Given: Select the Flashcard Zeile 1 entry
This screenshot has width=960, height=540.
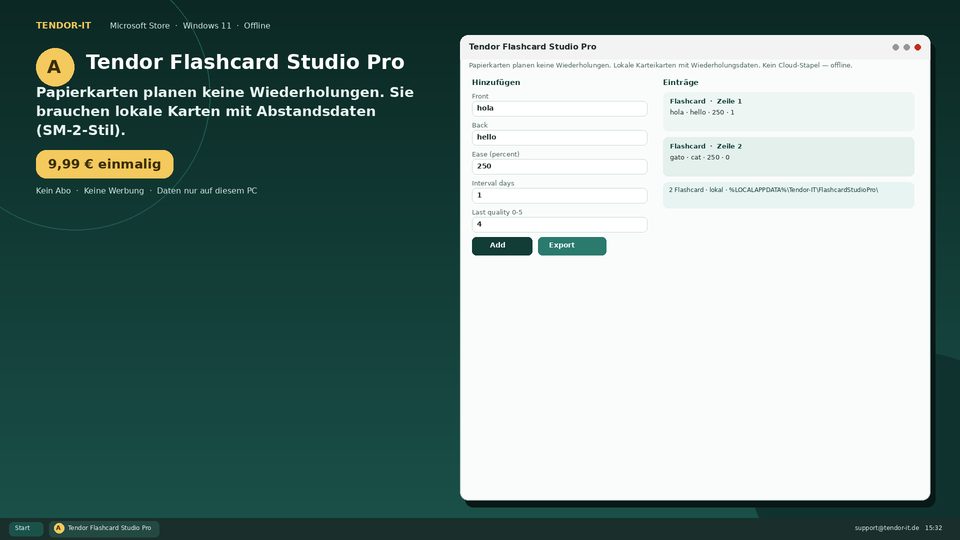Looking at the screenshot, I should (788, 111).
